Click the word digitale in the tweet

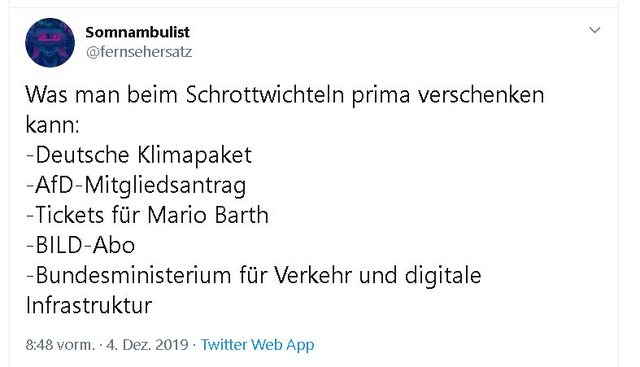point(443,276)
